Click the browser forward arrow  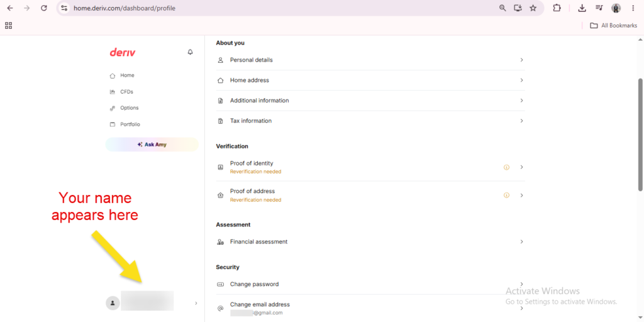tap(26, 8)
